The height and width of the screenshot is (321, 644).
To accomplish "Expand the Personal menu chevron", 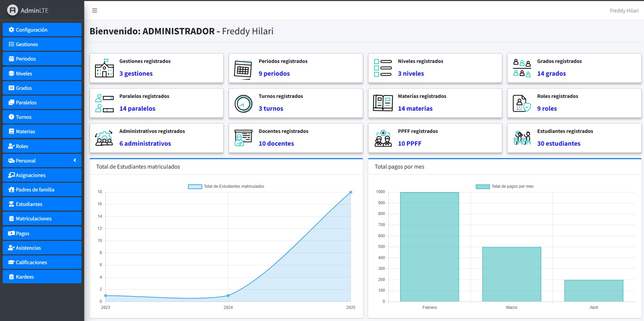I will pos(75,160).
